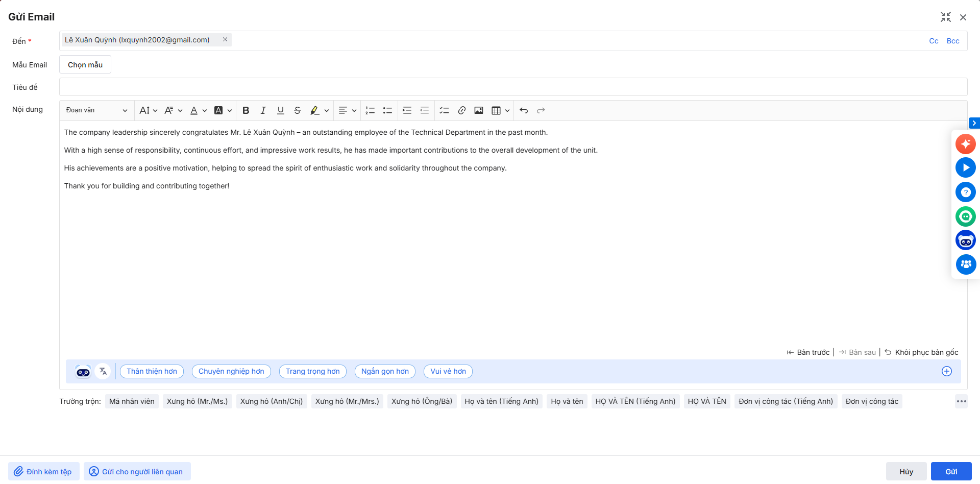The image size is (980, 484).
Task: Insert a to-do checklist
Action: pos(444,110)
